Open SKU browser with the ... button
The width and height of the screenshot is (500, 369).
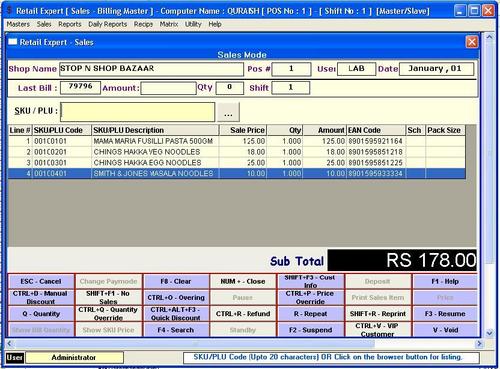click(x=228, y=112)
